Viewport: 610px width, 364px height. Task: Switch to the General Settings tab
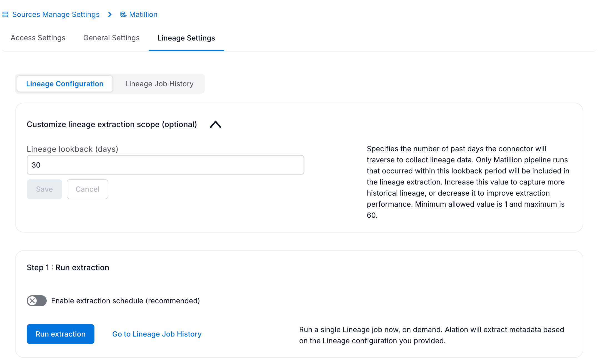point(111,38)
